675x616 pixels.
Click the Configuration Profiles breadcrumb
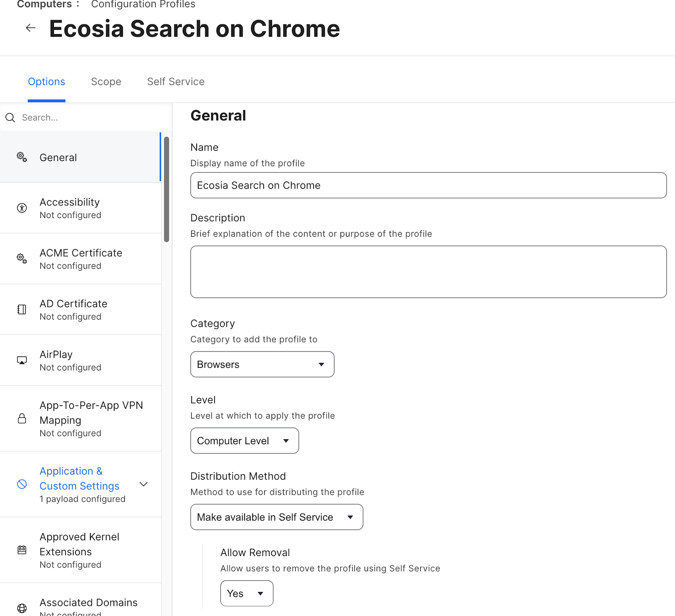coord(143,5)
